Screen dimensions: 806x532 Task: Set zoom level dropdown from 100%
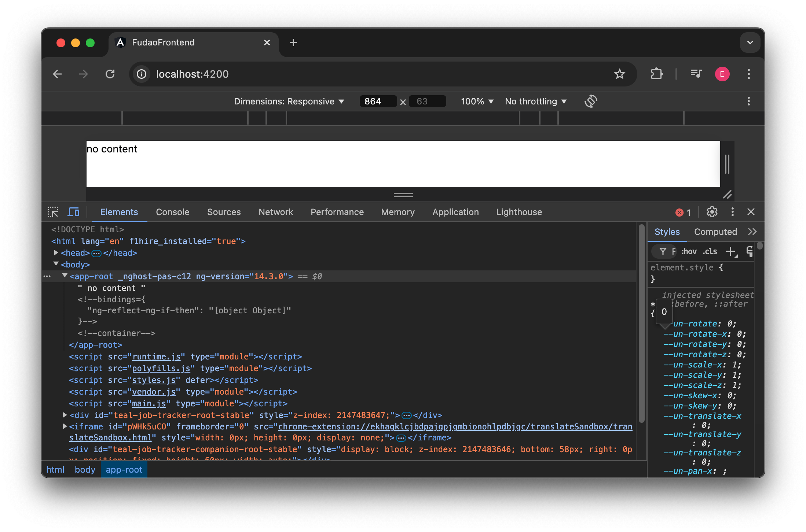coord(476,101)
